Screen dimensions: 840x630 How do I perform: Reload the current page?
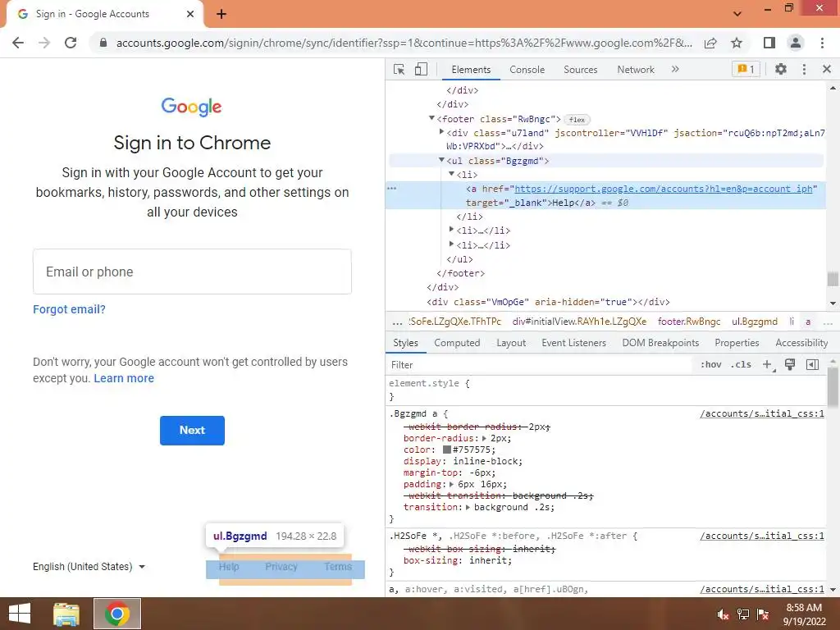[71, 43]
